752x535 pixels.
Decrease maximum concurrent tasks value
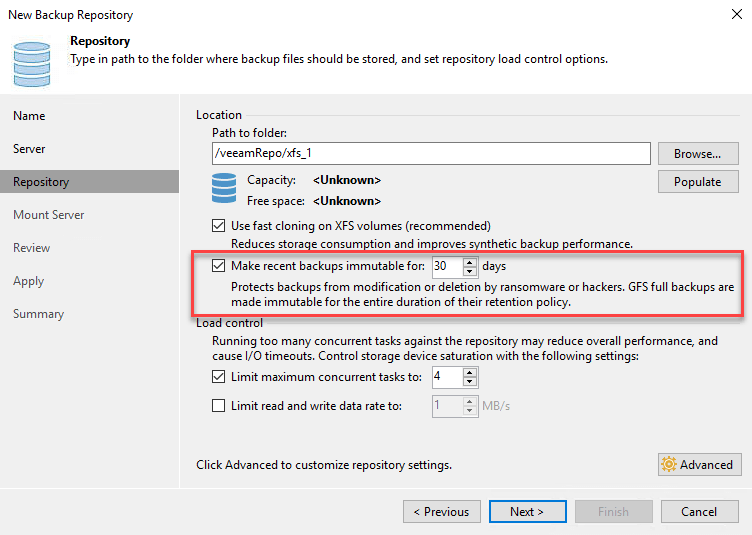click(470, 382)
